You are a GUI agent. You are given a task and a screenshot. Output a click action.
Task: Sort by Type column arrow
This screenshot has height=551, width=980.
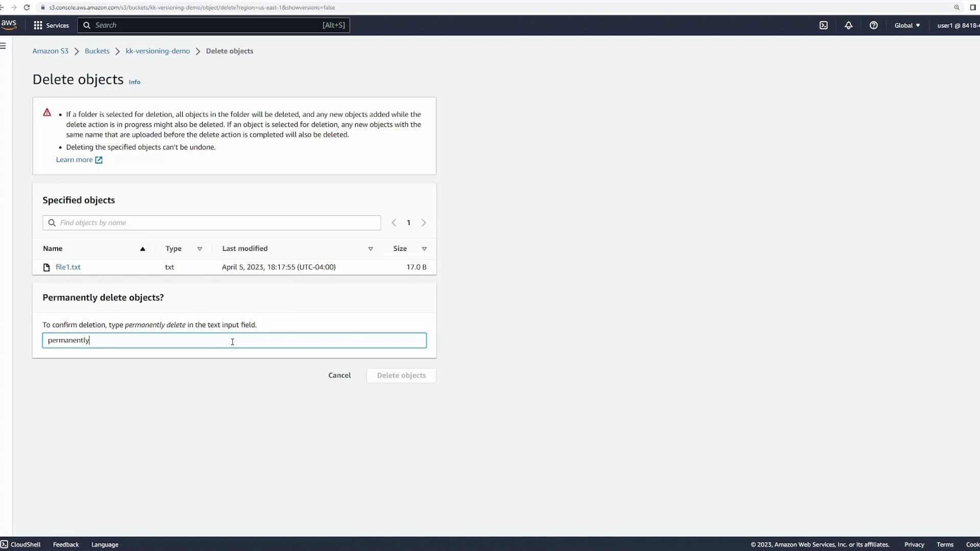tap(200, 249)
